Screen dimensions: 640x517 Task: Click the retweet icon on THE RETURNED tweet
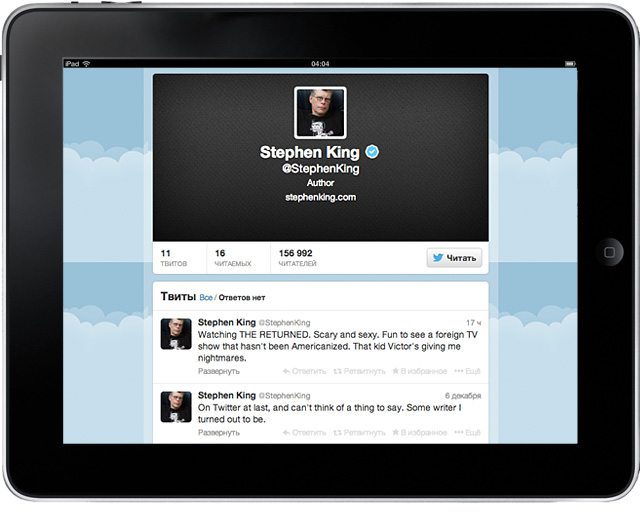point(337,371)
